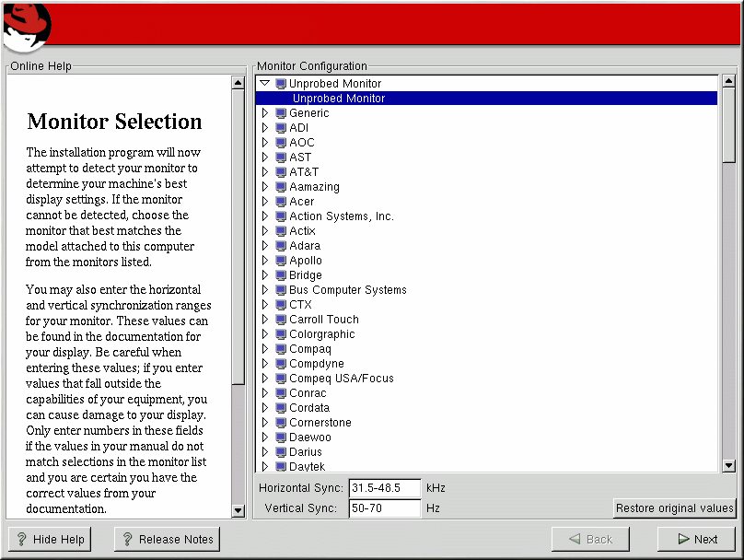Click the Compeq USA/Focus name
Screen dimensions: 744x560
point(342,379)
